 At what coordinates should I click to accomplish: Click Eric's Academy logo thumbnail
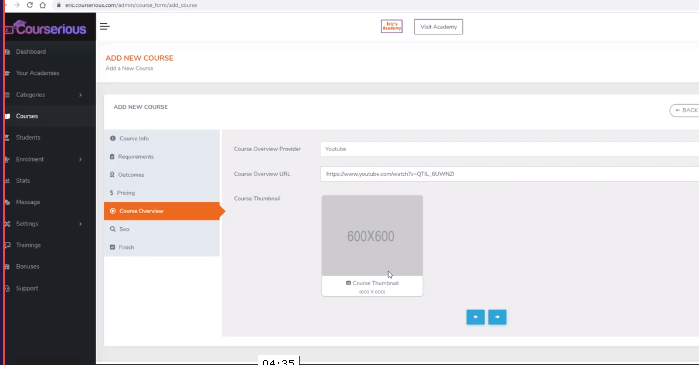pos(392,26)
